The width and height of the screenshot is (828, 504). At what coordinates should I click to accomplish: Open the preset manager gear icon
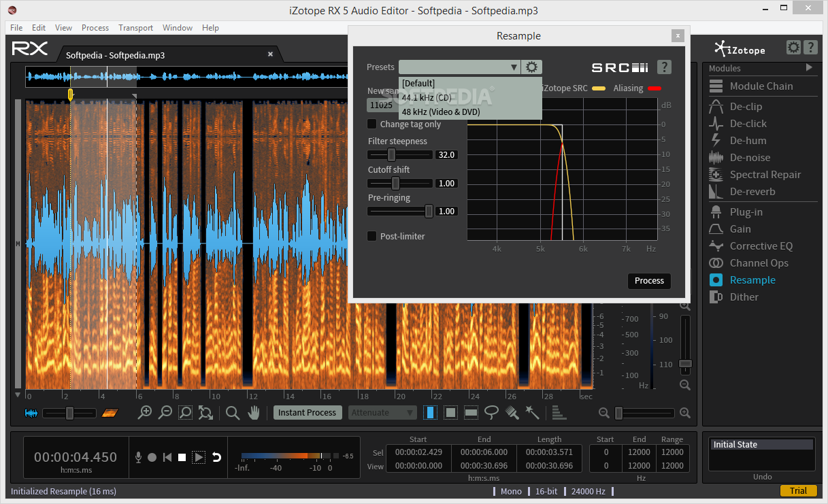(532, 67)
